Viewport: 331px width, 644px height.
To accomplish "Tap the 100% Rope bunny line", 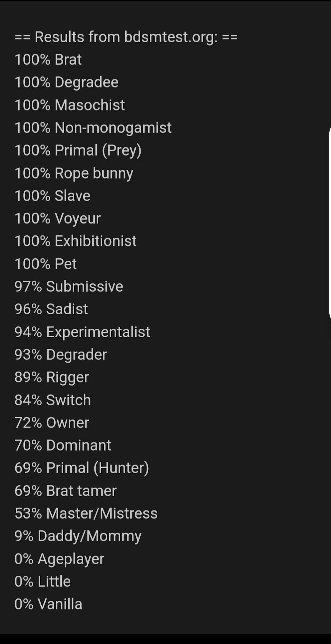I will click(x=74, y=174).
